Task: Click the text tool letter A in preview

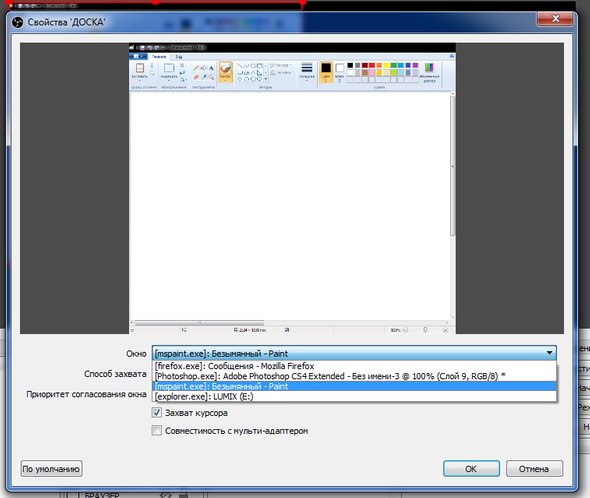Action: [x=211, y=68]
